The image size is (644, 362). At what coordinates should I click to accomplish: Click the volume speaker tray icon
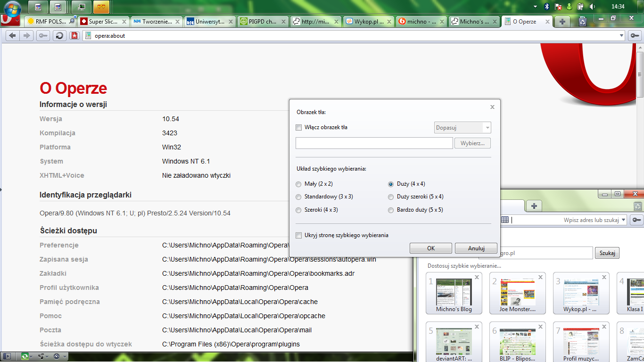pos(593,7)
